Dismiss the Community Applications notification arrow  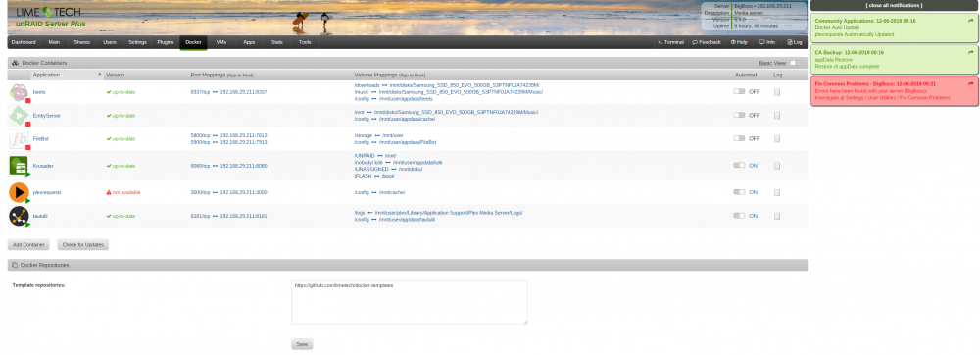[x=970, y=21]
